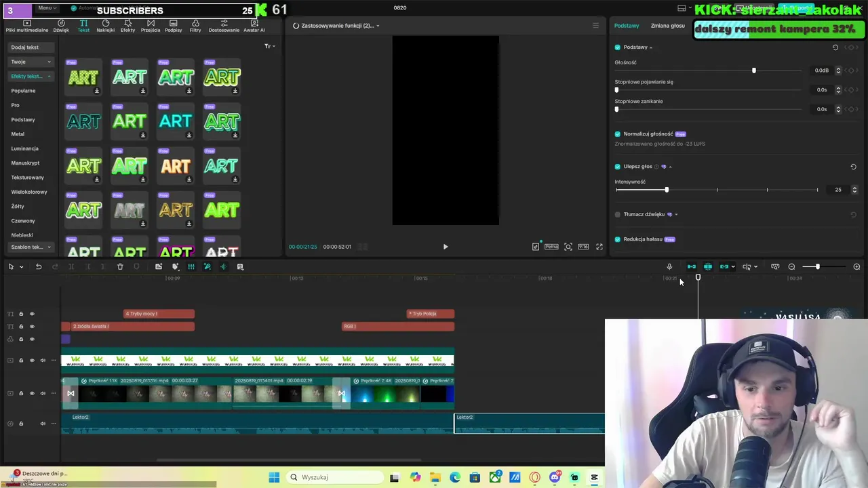Click the timeline microphone record icon
Screen dimensions: 868x488
point(669,266)
